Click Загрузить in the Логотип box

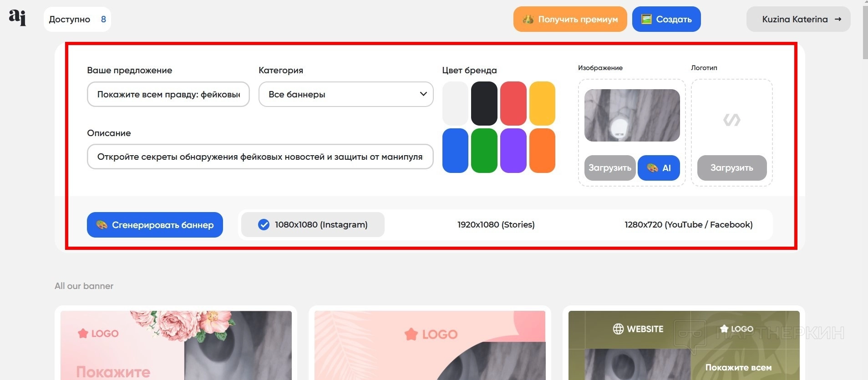pos(732,168)
